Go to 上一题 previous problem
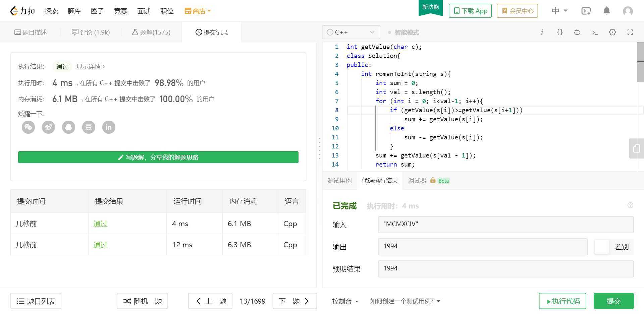This screenshot has width=644, height=314. [210, 301]
